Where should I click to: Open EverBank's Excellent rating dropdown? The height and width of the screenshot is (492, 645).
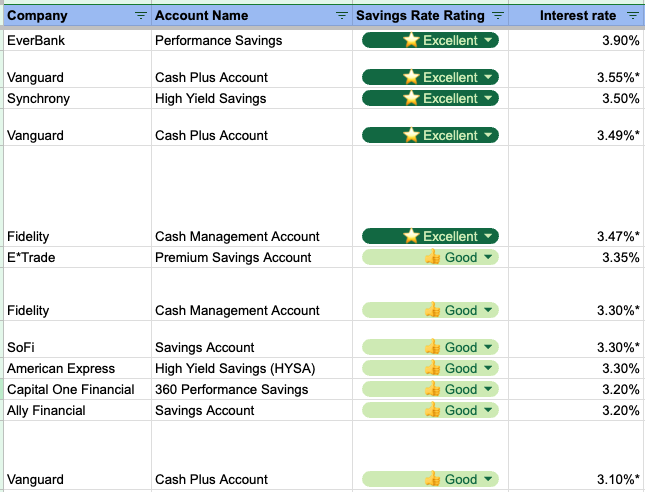[488, 40]
